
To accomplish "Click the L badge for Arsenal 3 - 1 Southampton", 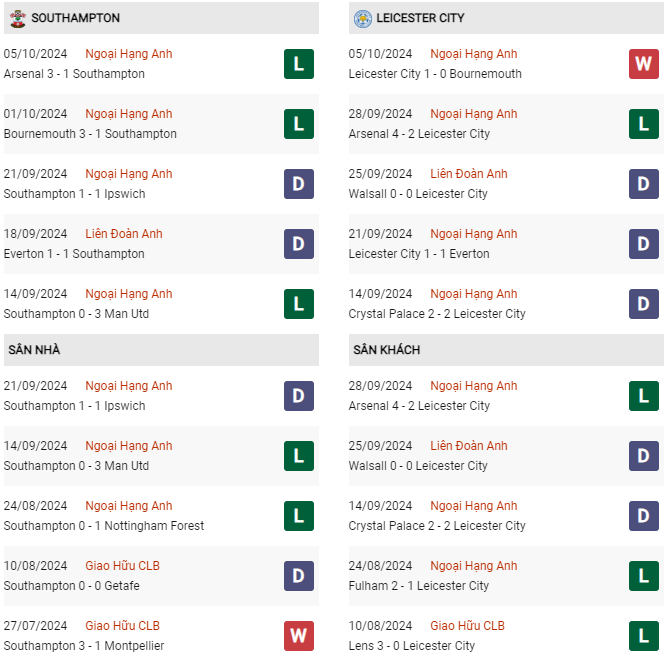I will [x=299, y=64].
